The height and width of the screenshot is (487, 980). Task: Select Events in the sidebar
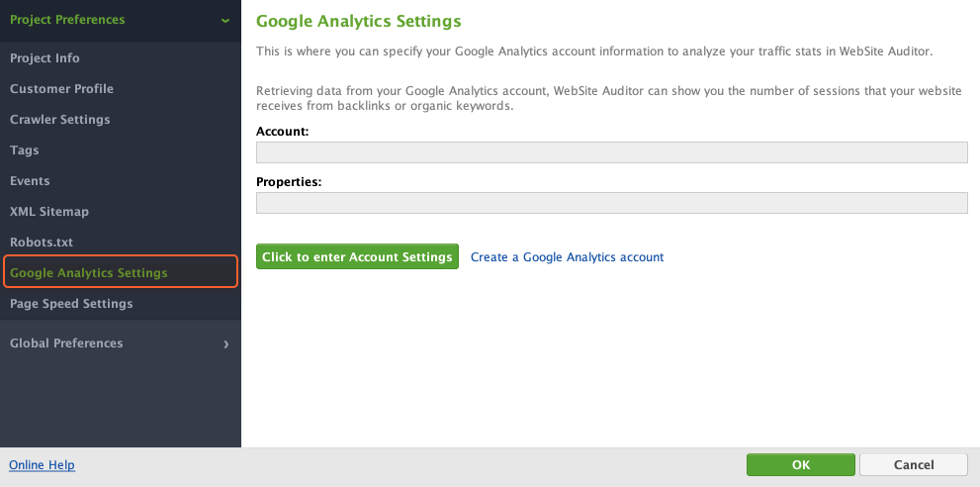tap(30, 181)
